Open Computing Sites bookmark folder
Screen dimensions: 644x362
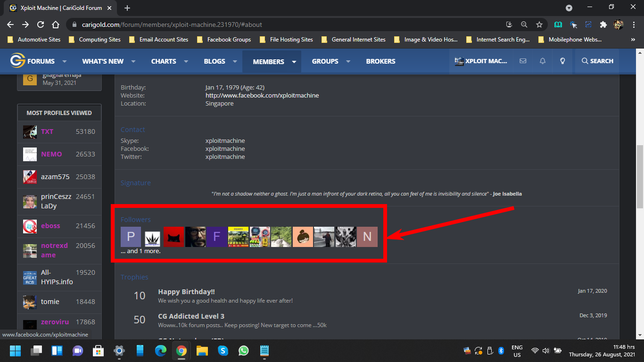pos(95,40)
